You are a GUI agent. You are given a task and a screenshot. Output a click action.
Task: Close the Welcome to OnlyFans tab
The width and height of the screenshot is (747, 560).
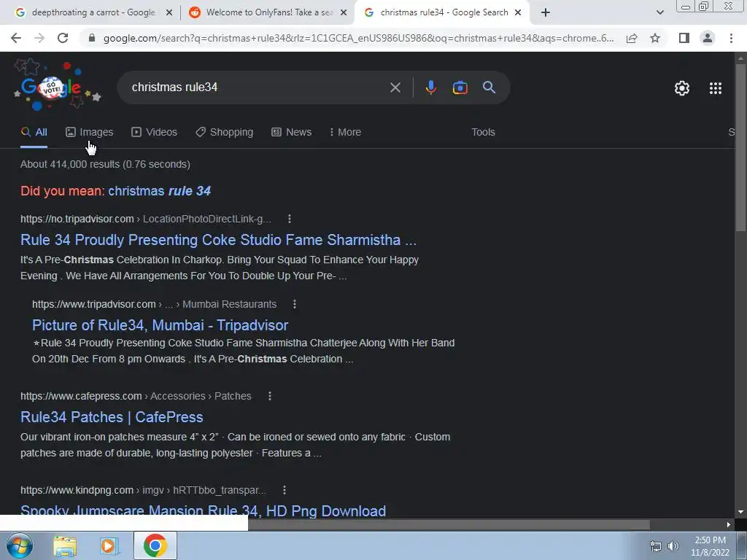[343, 13]
